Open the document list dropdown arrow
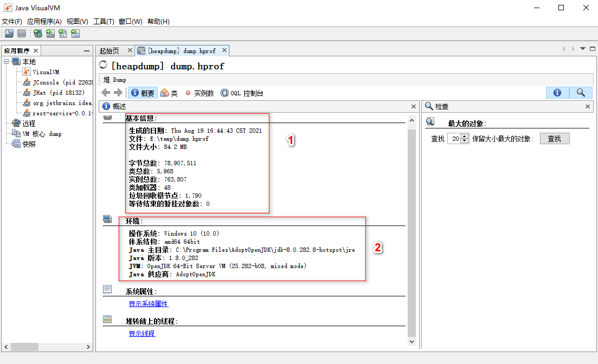 point(583,48)
